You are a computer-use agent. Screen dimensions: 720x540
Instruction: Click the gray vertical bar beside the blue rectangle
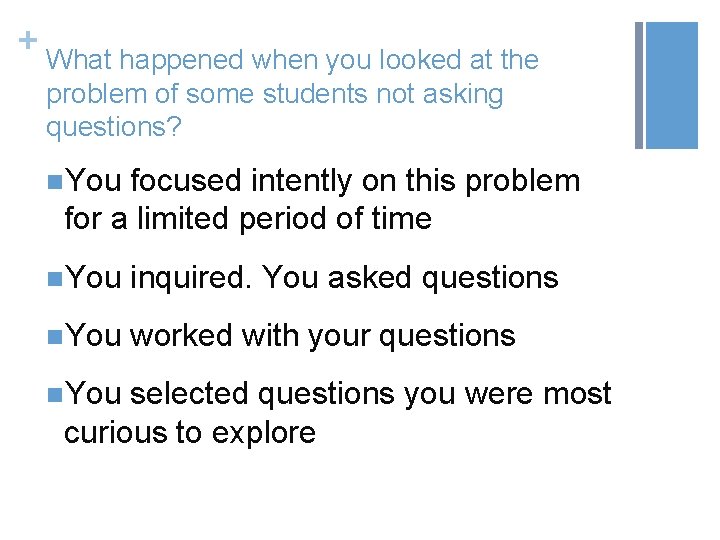click(639, 85)
